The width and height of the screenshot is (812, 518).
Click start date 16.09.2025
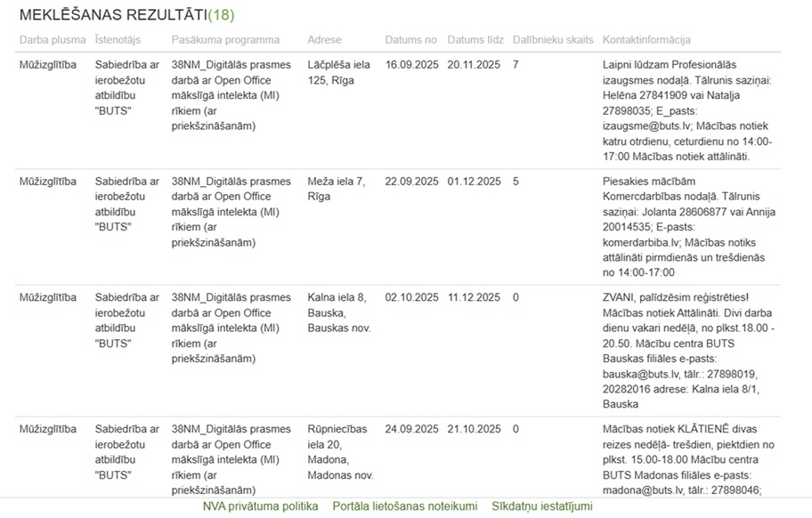click(x=411, y=65)
